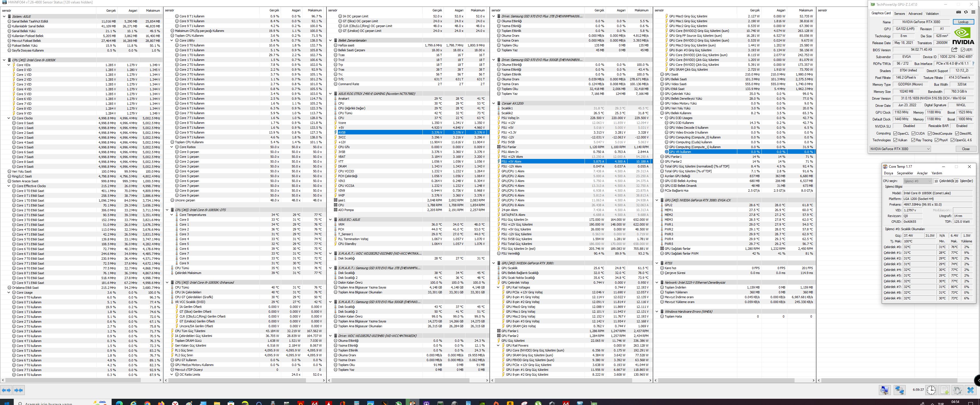The image size is (980, 405).
Task: Switch to Validation tab in GPU-Z
Action: pyautogui.click(x=932, y=14)
